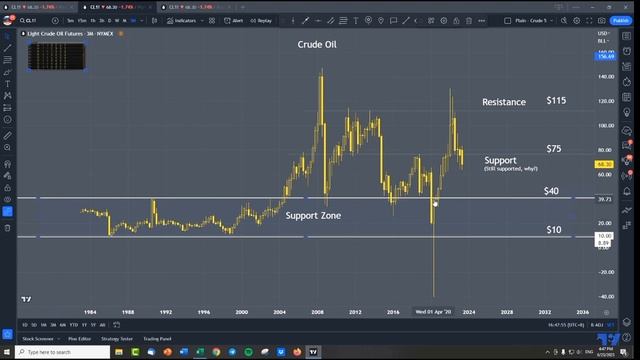Switch the interval to D
The image size is (640, 360).
coord(109,21)
